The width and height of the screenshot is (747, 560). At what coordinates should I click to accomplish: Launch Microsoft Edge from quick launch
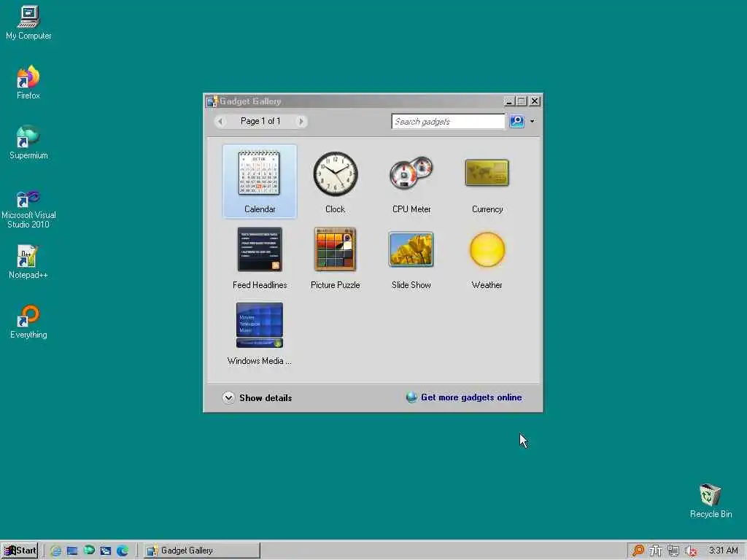tap(123, 551)
